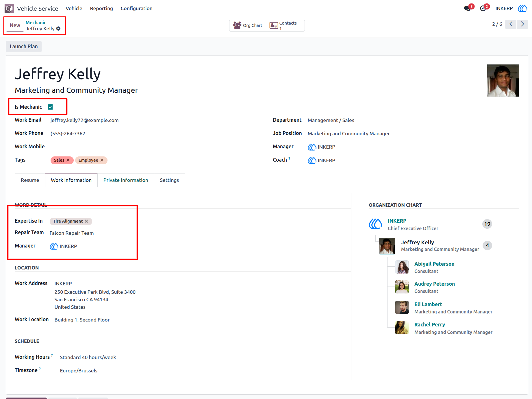Open the Configuration menu

coord(136,8)
